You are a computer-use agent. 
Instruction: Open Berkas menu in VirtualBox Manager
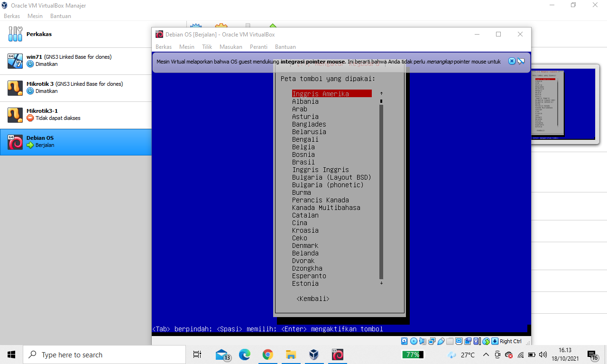pos(12,16)
